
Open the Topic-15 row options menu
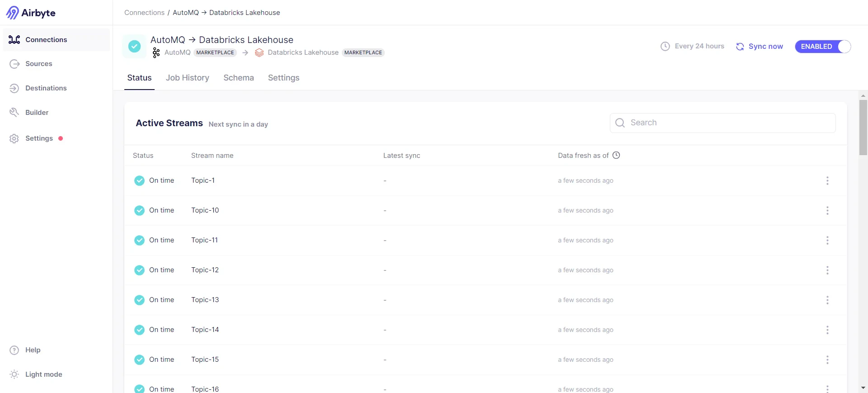[x=827, y=360]
